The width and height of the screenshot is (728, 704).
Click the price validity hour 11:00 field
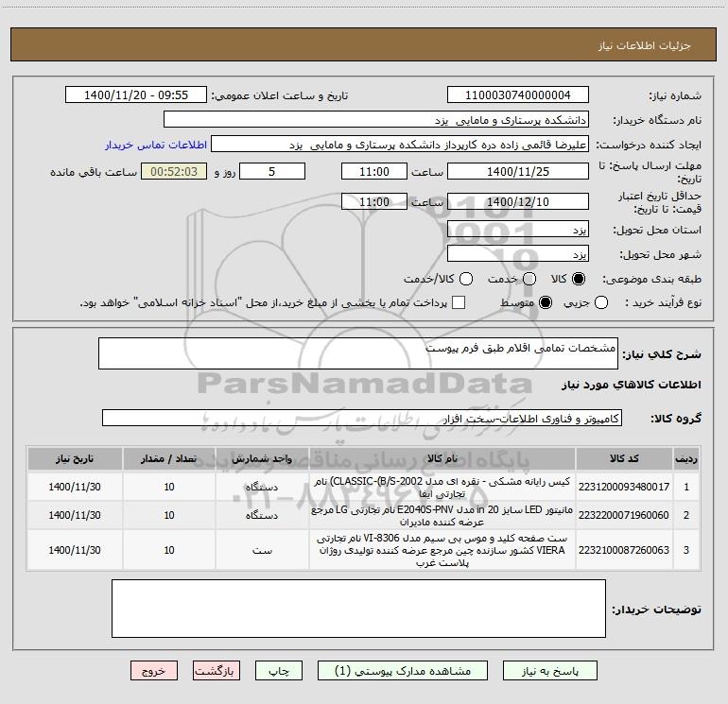[x=374, y=201]
